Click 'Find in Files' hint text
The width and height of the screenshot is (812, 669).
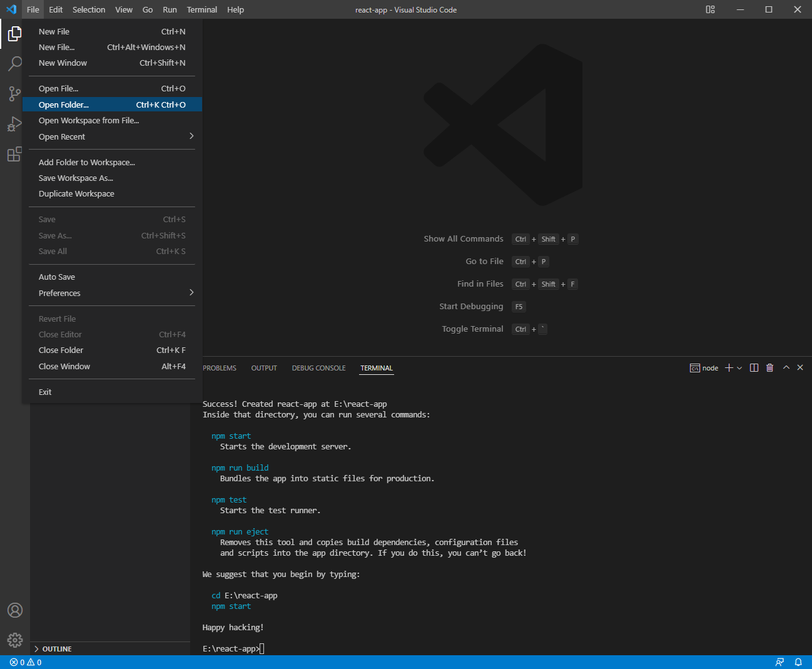[x=480, y=283]
